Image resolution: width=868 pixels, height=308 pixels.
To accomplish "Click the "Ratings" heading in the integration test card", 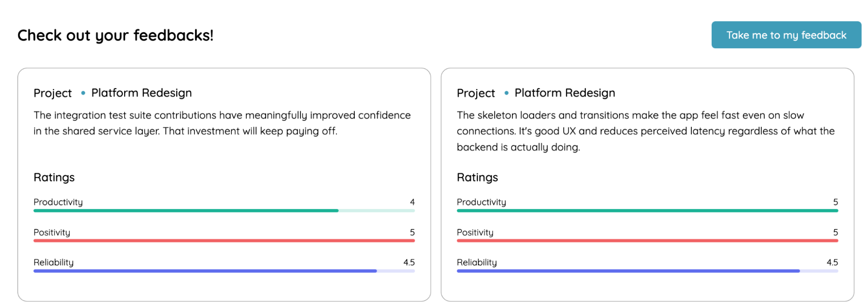I will tap(54, 177).
